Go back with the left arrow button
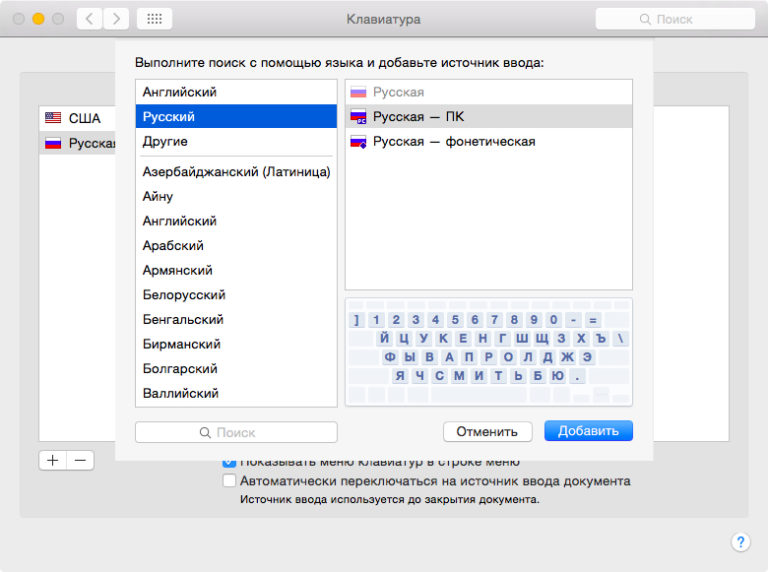Image resolution: width=768 pixels, height=572 pixels. tap(90, 19)
